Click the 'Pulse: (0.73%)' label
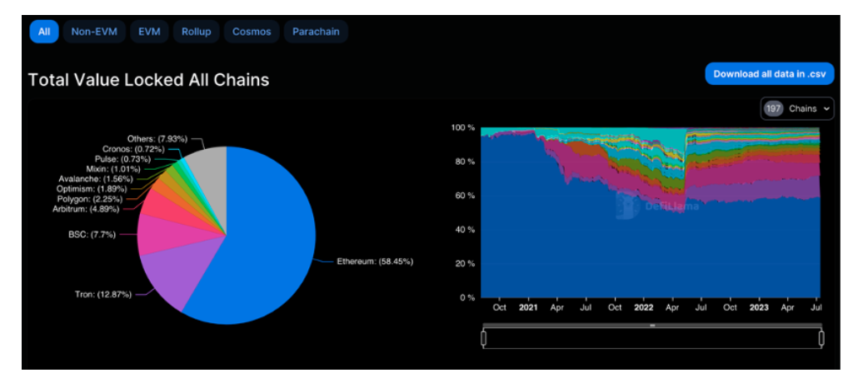This screenshot has width=868, height=383. click(122, 159)
